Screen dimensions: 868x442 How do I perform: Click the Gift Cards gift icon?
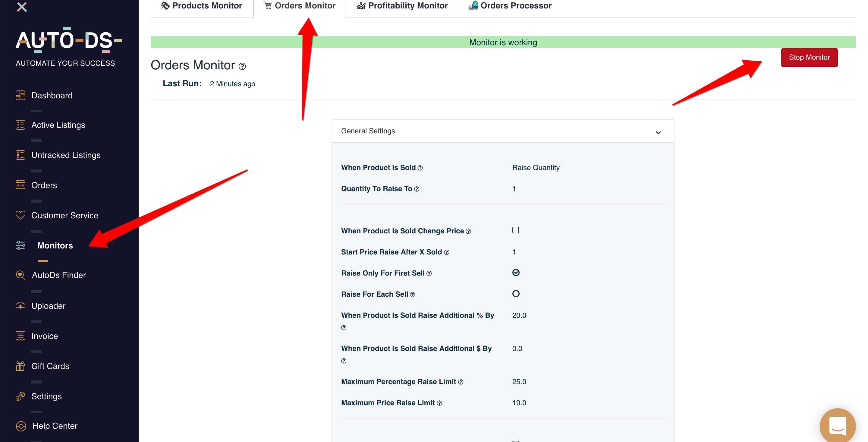click(x=20, y=366)
